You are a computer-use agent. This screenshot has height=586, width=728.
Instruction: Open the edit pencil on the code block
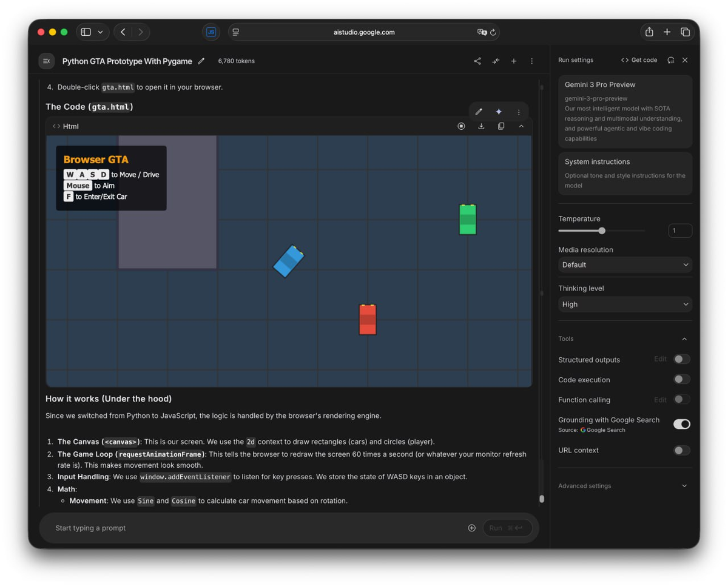(x=479, y=112)
